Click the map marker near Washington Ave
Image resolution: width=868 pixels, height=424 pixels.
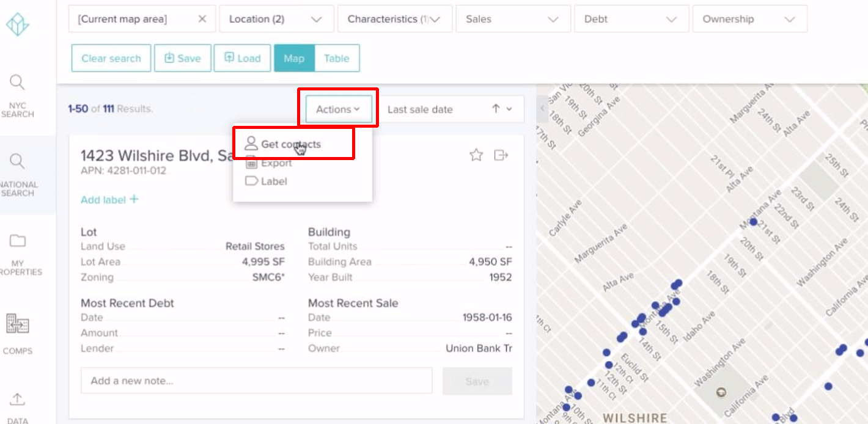click(x=721, y=392)
